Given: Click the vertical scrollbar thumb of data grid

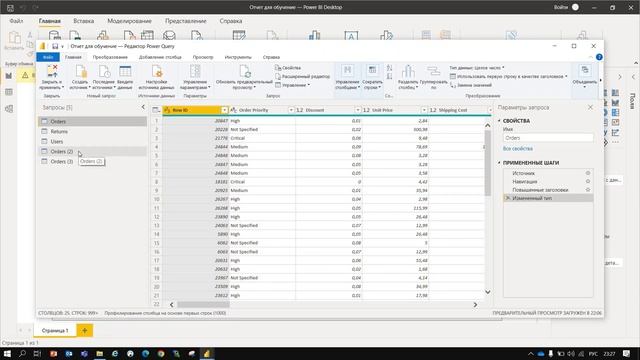Looking at the screenshot, I should [487, 163].
